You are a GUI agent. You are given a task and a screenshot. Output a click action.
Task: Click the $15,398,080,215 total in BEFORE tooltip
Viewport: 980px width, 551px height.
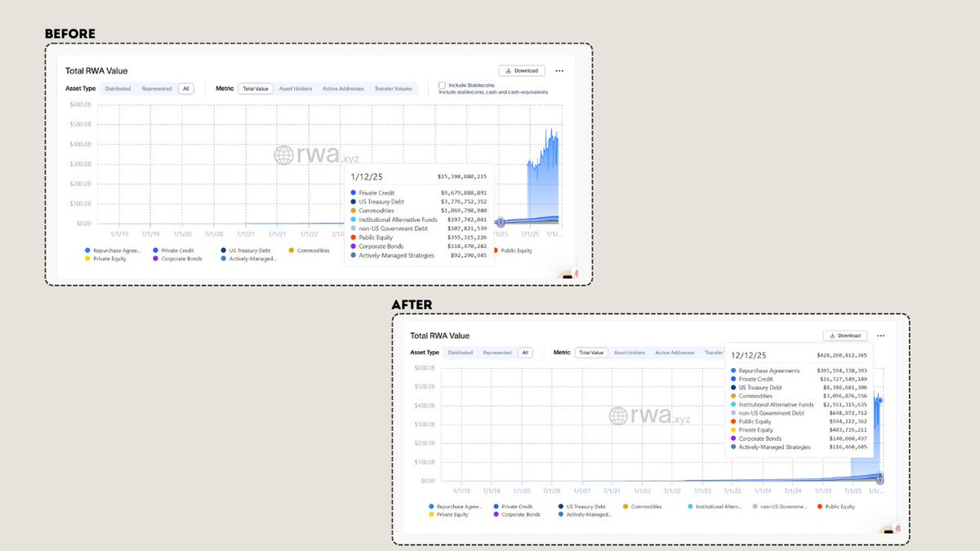click(462, 176)
